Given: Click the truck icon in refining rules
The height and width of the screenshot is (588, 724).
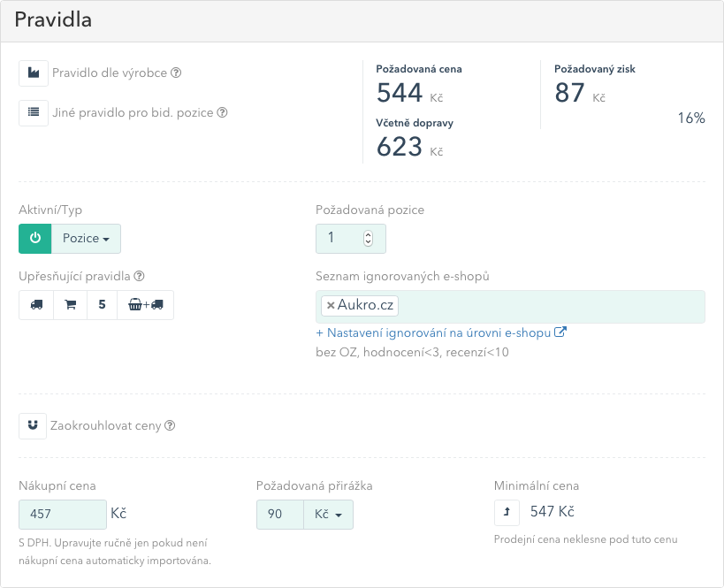Looking at the screenshot, I should coord(36,305).
